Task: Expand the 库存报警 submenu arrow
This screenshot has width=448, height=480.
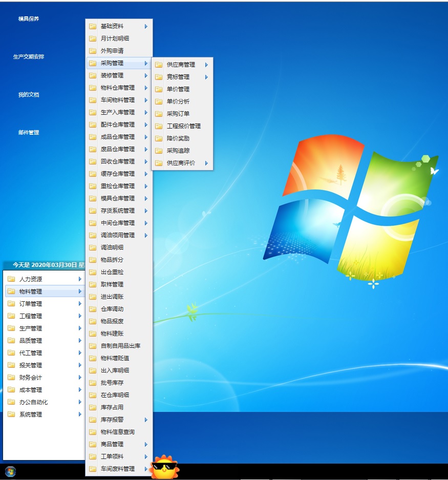Action: (146, 420)
